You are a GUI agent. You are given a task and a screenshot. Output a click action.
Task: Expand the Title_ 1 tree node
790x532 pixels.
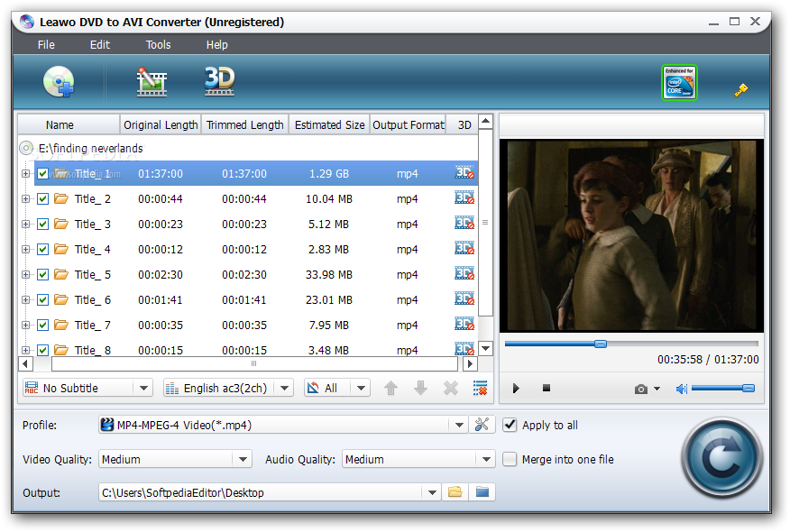click(25, 174)
